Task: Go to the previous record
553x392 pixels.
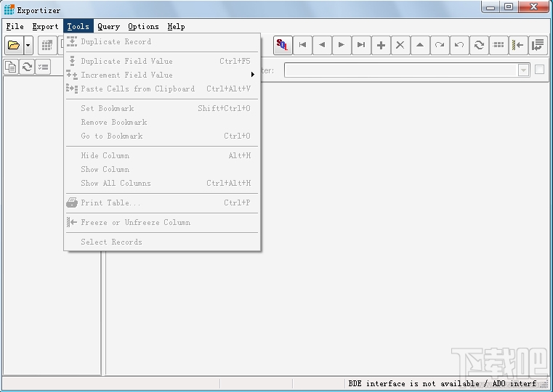Action: (x=322, y=45)
